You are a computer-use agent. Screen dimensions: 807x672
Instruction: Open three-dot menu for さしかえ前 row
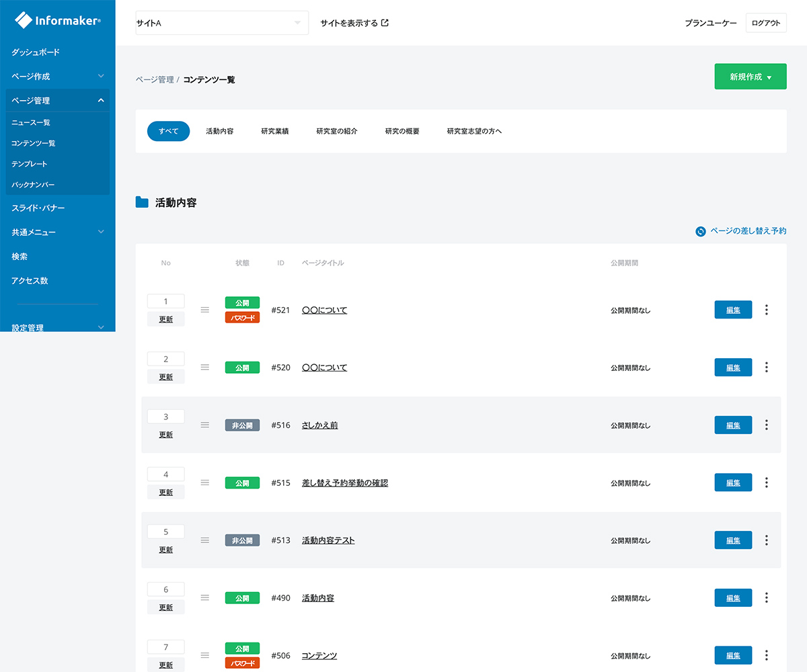[767, 425]
